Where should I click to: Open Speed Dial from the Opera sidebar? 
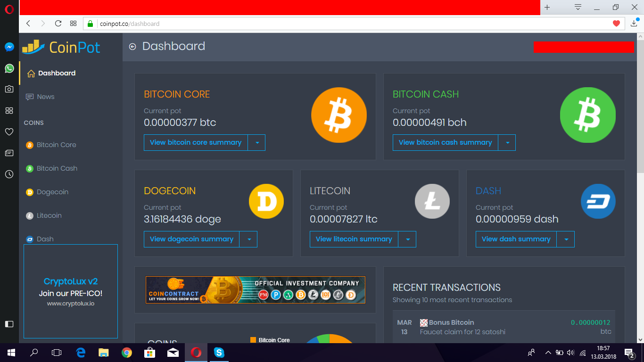click(9, 110)
